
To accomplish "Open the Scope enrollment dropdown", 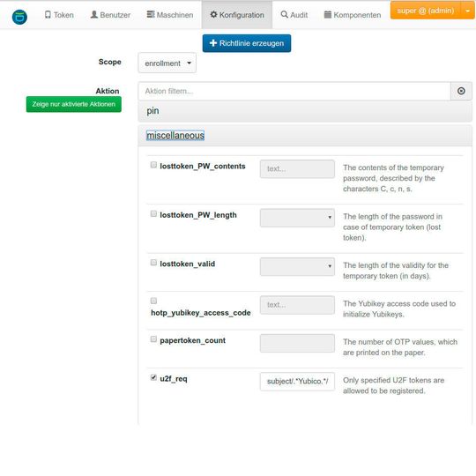I will [167, 63].
